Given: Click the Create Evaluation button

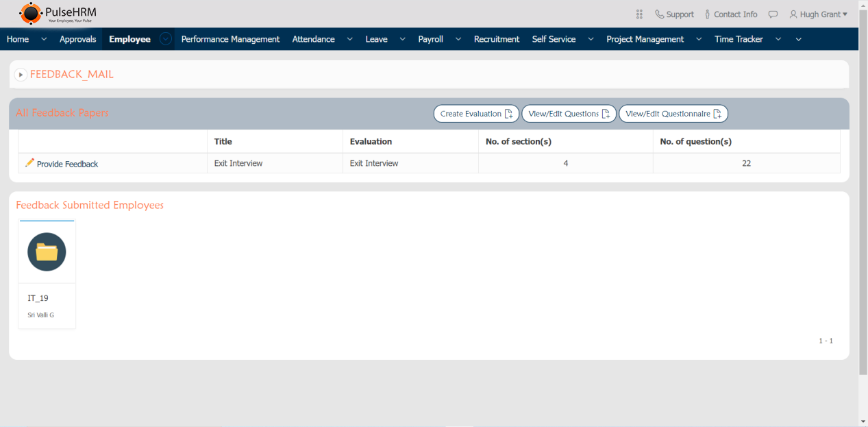Looking at the screenshot, I should pos(476,114).
